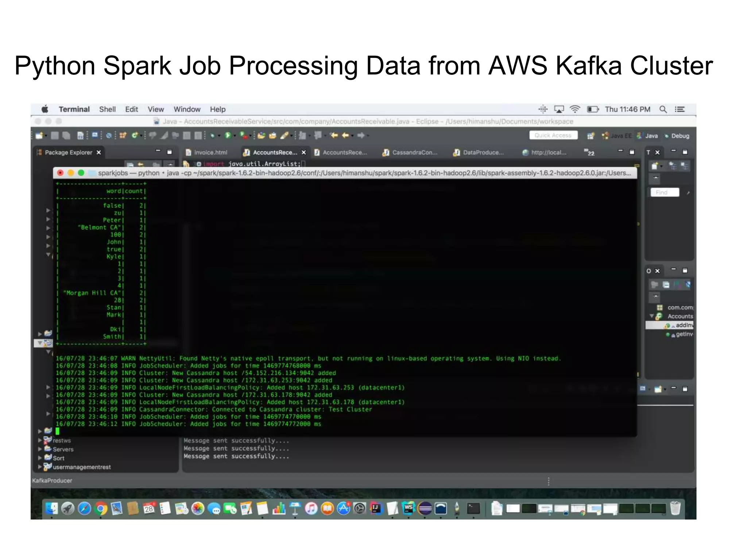This screenshot has width=747, height=560.
Task: Click Eclipse Open Type folder icon
Action: tap(261, 136)
